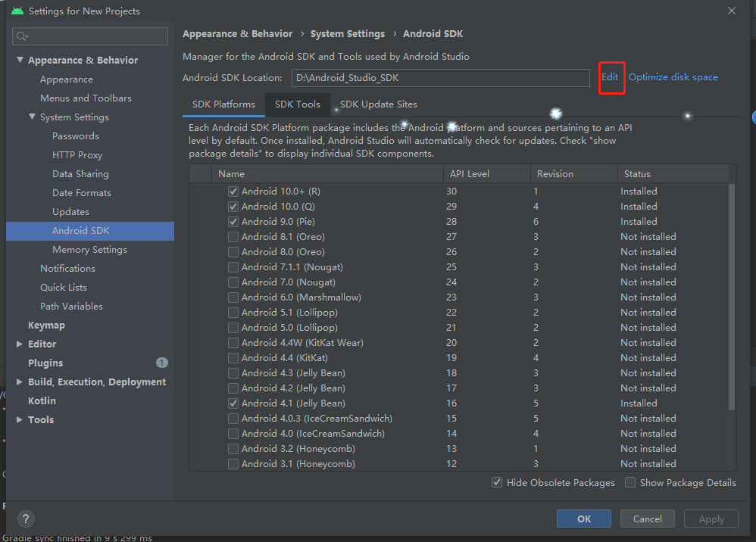Click Android SDK Location path field
The width and height of the screenshot is (756, 542).
(441, 77)
